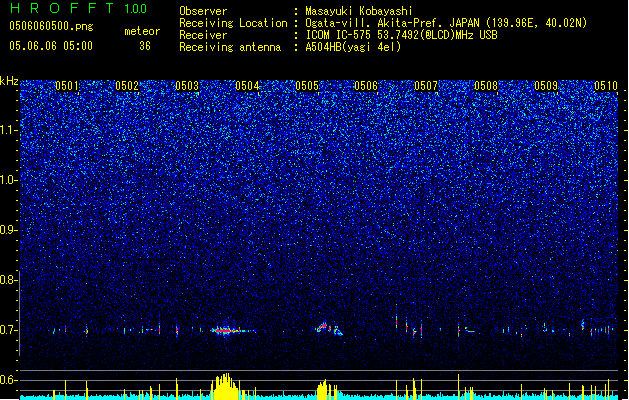Select the filename 0506060500.png
The width and height of the screenshot is (629, 400).
point(51,26)
